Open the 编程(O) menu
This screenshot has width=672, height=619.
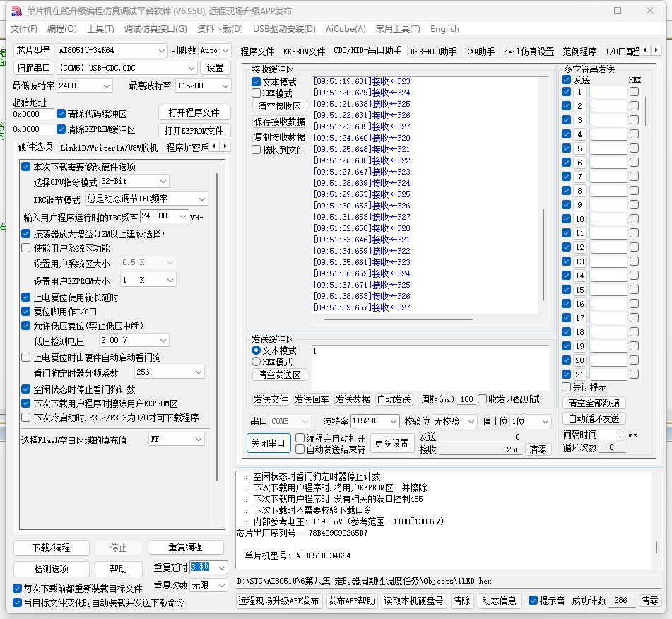tap(62, 29)
